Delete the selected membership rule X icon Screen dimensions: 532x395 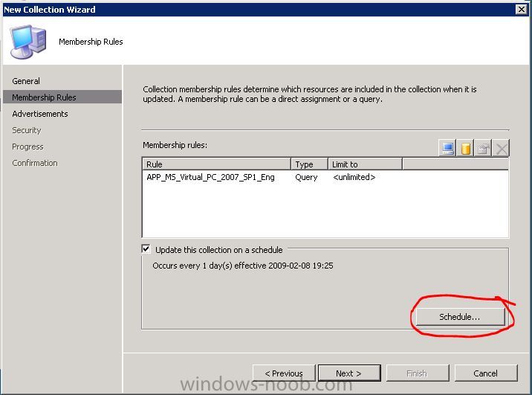[501, 148]
